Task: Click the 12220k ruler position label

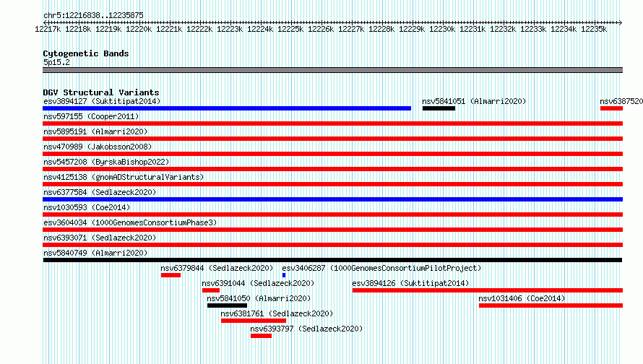Action: click(139, 30)
